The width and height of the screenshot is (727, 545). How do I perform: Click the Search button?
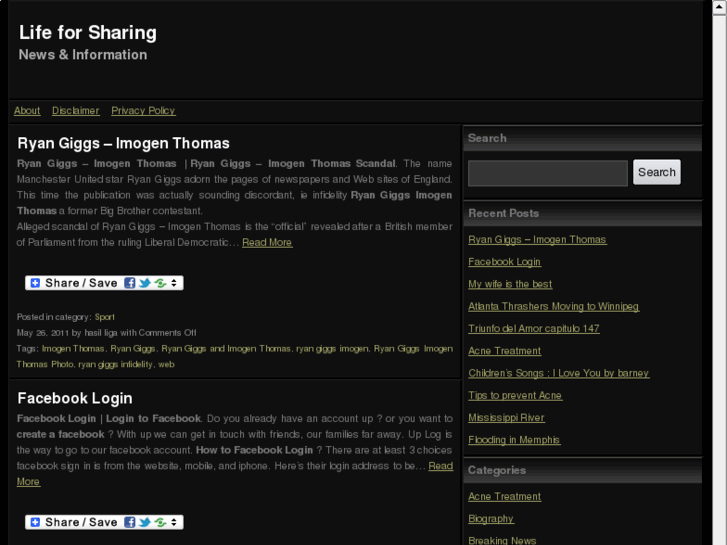pos(657,172)
